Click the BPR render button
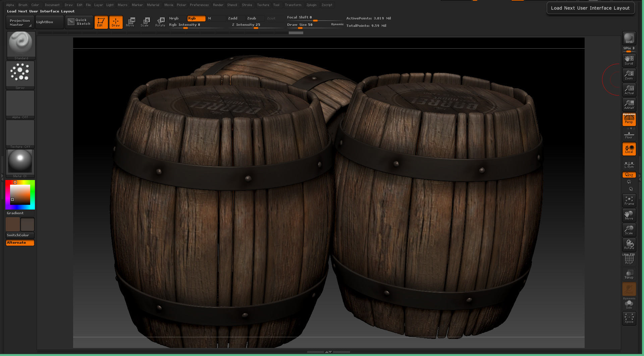 (629, 39)
